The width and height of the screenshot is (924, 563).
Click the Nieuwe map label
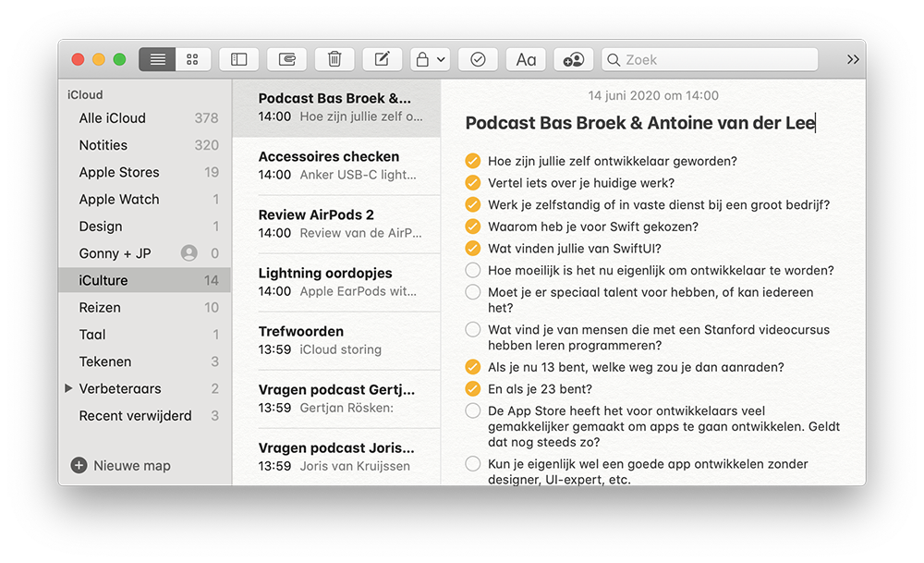tap(132, 466)
